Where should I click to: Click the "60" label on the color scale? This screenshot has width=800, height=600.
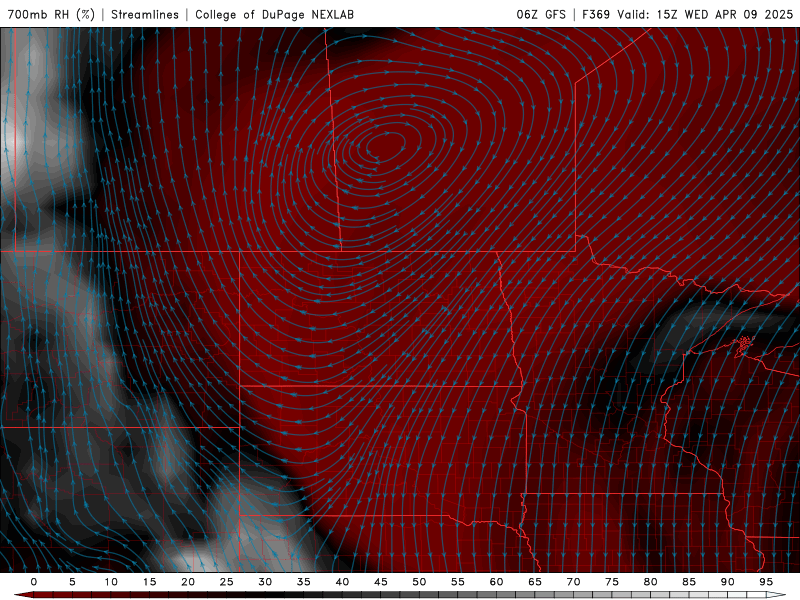point(496,582)
